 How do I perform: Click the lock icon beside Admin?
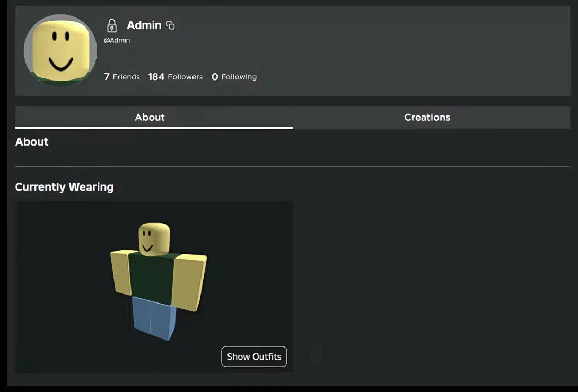tap(112, 26)
